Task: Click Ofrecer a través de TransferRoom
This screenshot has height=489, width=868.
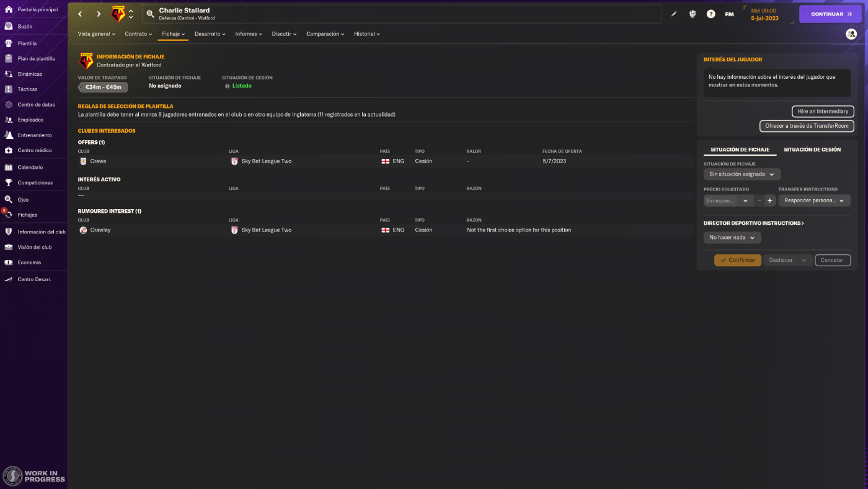Action: click(807, 126)
